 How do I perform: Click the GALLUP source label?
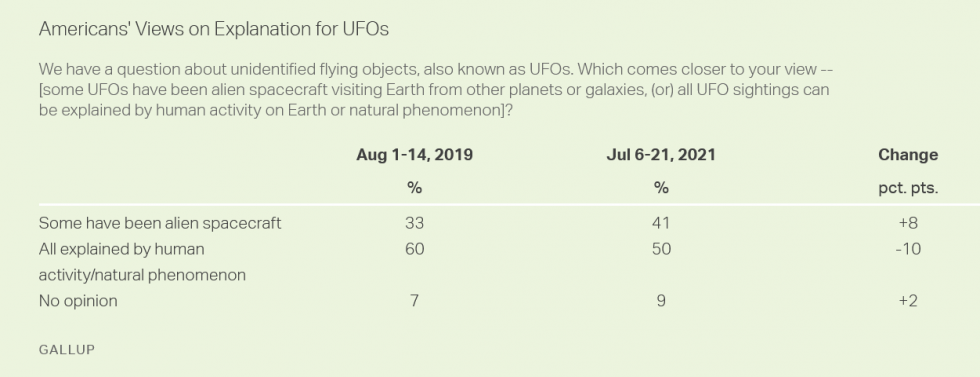[x=66, y=350]
